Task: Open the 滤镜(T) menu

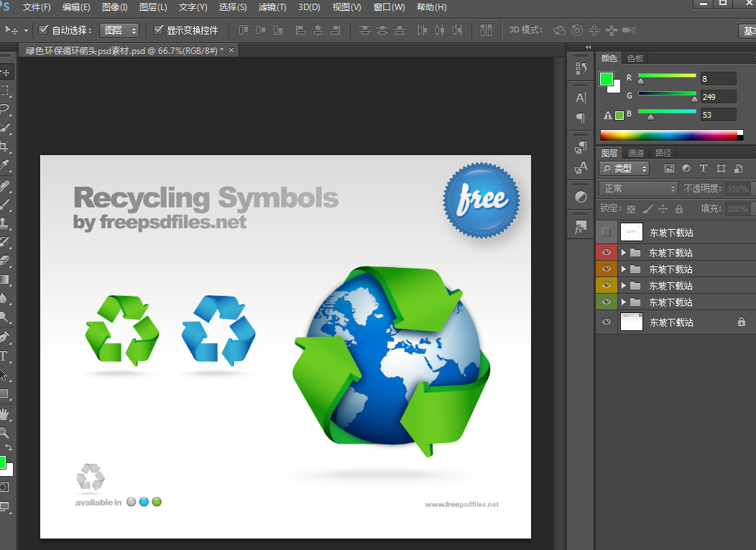Action: [272, 7]
